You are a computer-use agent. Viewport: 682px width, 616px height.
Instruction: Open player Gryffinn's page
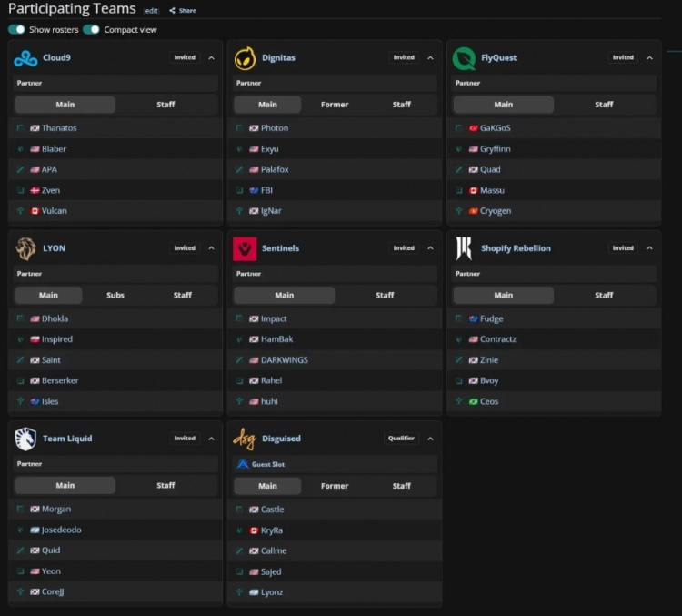pyautogui.click(x=496, y=149)
